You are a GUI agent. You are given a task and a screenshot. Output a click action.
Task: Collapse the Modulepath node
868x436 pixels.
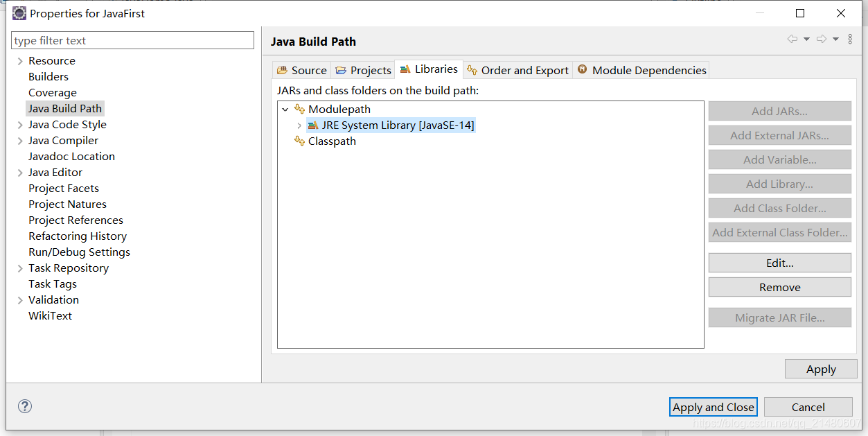pyautogui.click(x=285, y=110)
